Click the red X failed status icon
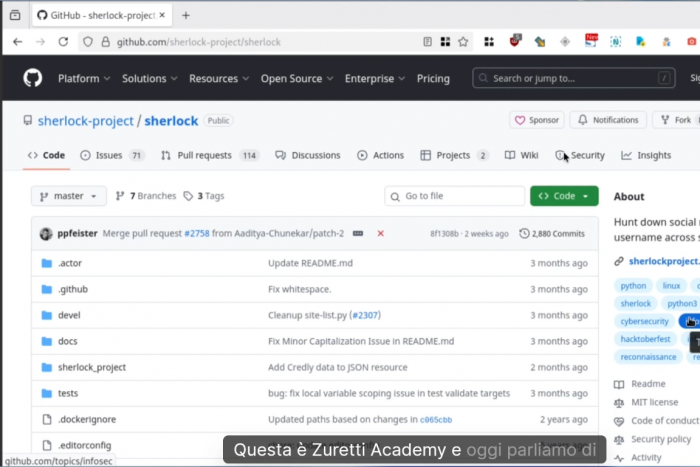This screenshot has width=700, height=467. pyautogui.click(x=380, y=234)
